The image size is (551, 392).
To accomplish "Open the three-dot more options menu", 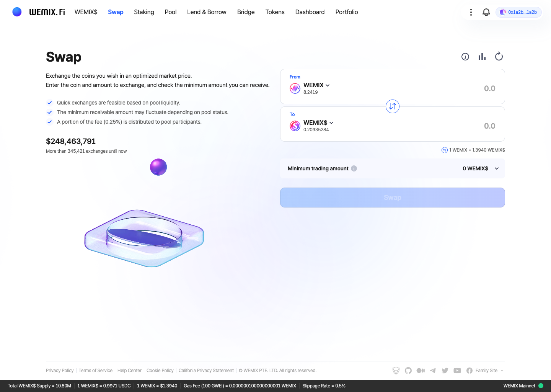I will tap(471, 12).
